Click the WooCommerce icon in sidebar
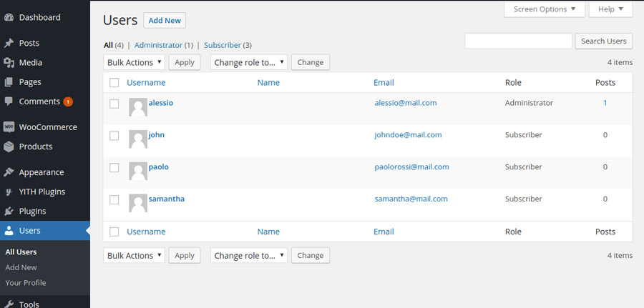This screenshot has width=644, height=308. [9, 127]
